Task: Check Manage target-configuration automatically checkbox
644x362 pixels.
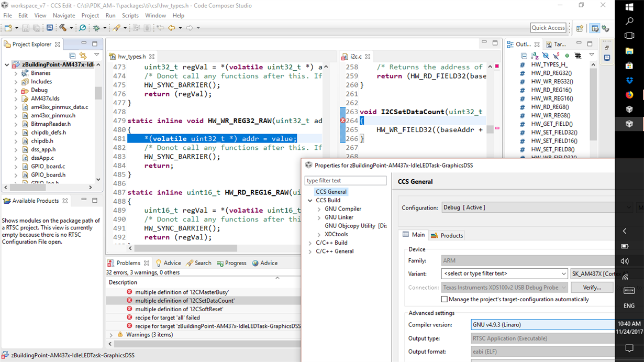Action: click(x=445, y=300)
